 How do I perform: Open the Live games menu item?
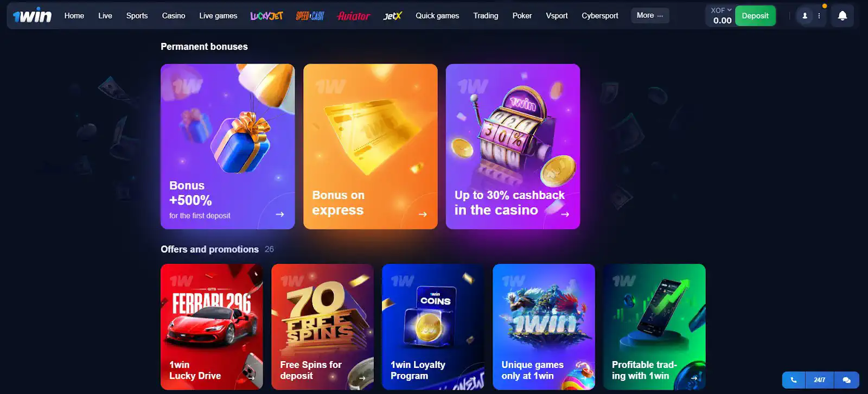[x=218, y=16]
